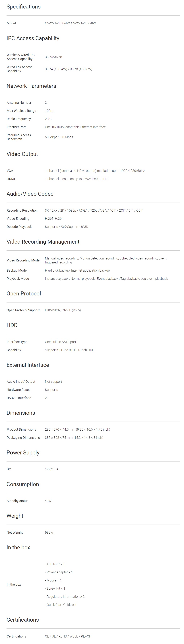Click the HDD section heading
Screen dimensions: 184x644
click(12, 325)
